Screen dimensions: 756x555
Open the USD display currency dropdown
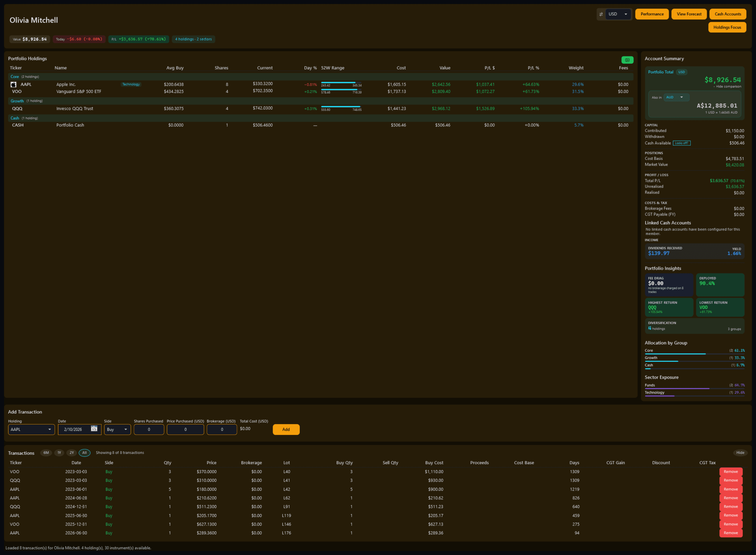(x=618, y=14)
